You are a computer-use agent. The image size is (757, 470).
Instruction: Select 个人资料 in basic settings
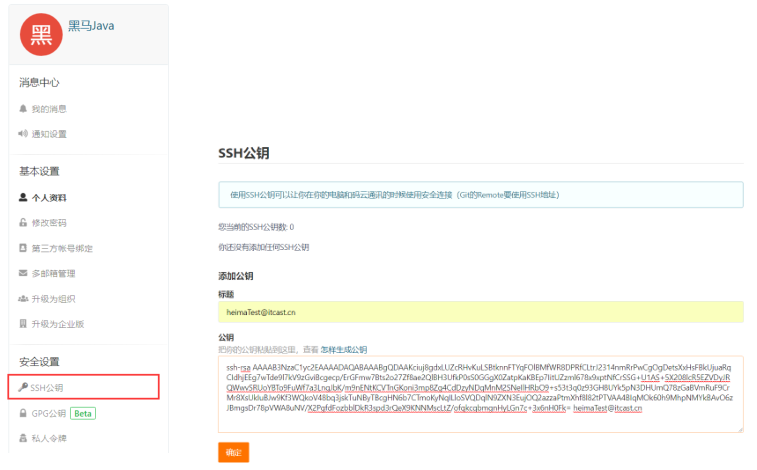point(49,198)
